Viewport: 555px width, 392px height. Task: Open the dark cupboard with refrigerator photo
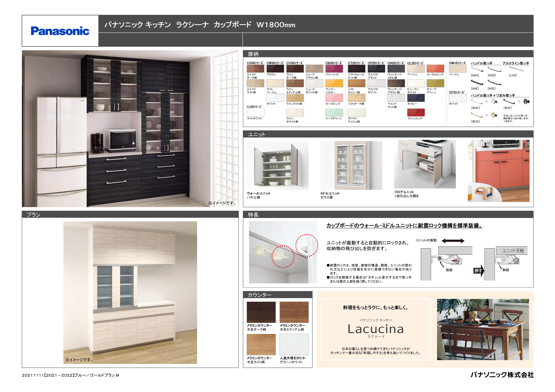130,129
